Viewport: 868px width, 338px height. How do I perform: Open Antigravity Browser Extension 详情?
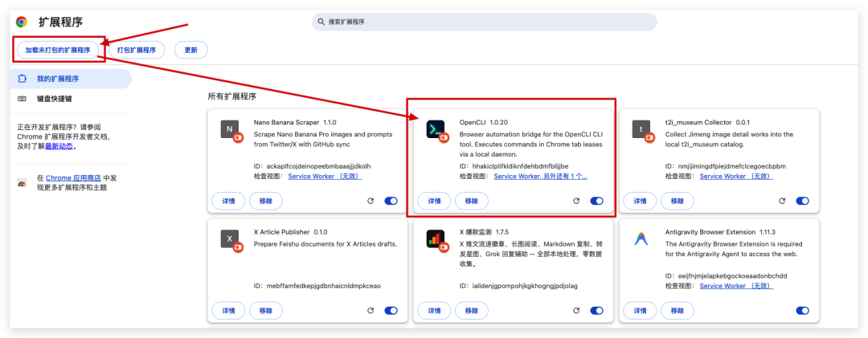pyautogui.click(x=641, y=311)
